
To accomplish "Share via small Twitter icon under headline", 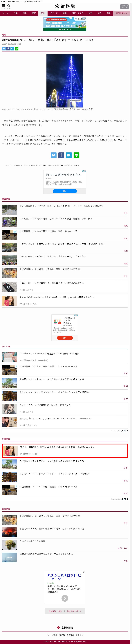I will point(4,49).
